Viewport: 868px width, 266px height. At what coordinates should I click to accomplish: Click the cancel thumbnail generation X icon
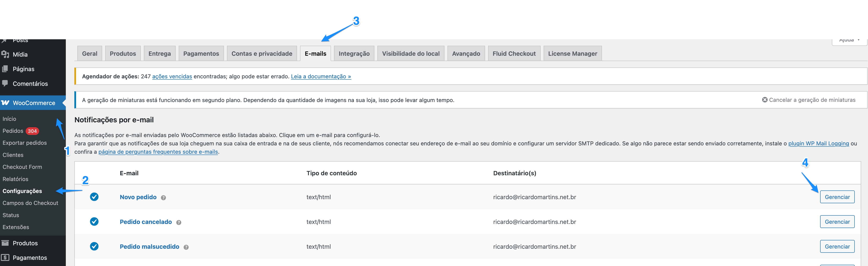pos(765,100)
